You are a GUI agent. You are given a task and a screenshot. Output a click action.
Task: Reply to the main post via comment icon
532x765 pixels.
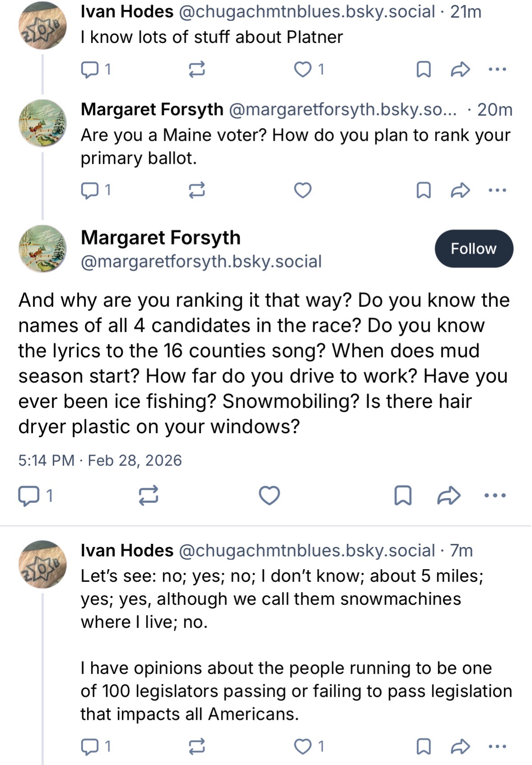pyautogui.click(x=28, y=496)
